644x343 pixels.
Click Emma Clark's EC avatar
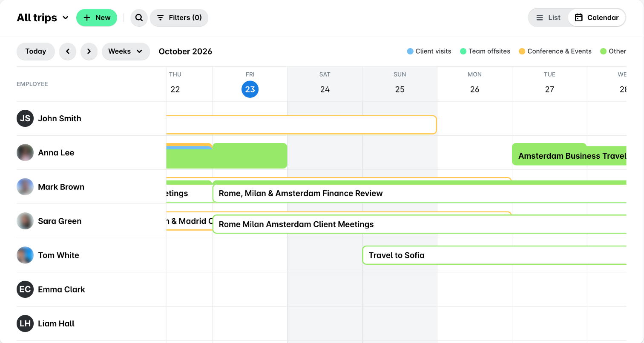(25, 289)
